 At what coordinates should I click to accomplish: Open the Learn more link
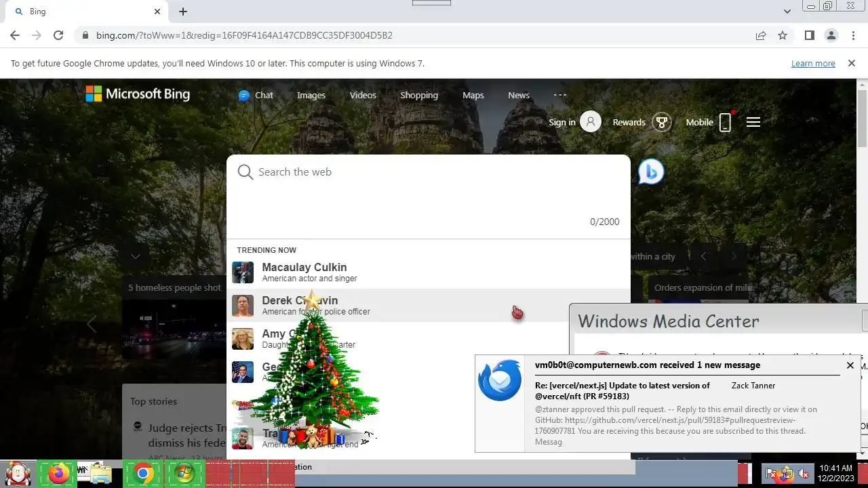point(813,63)
